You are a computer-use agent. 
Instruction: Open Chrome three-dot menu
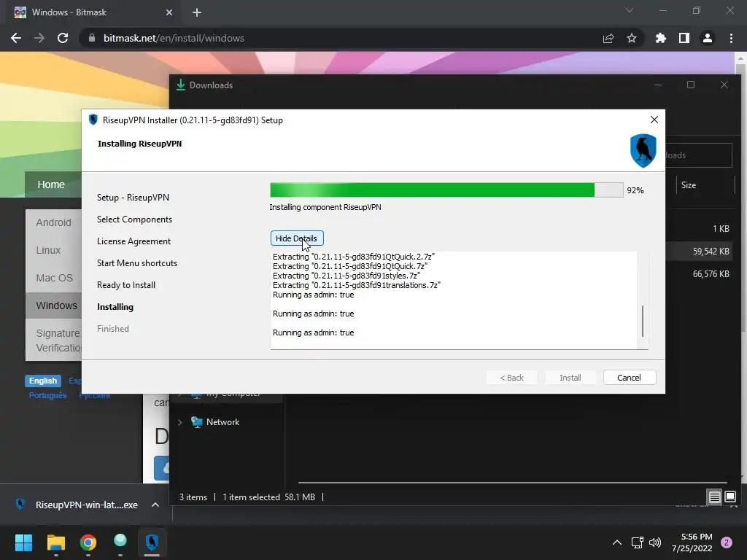731,38
